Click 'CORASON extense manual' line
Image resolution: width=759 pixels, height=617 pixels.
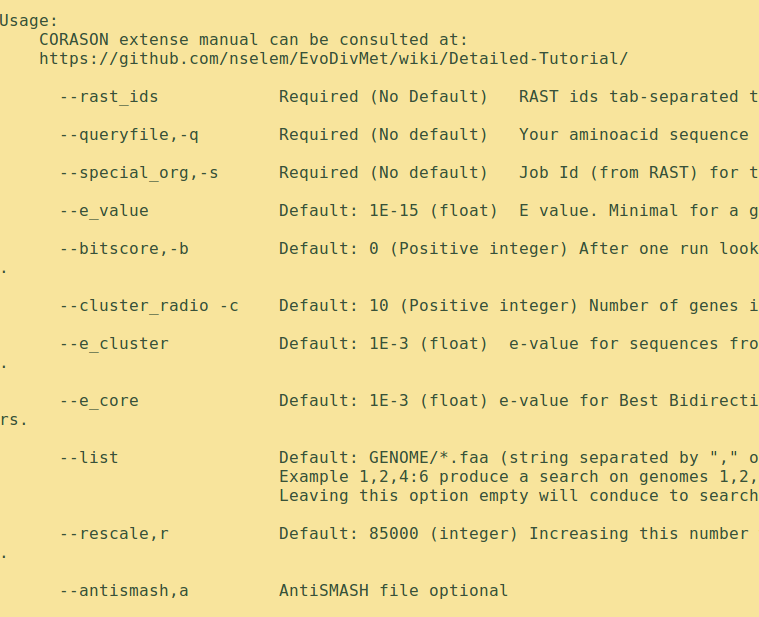(x=254, y=40)
